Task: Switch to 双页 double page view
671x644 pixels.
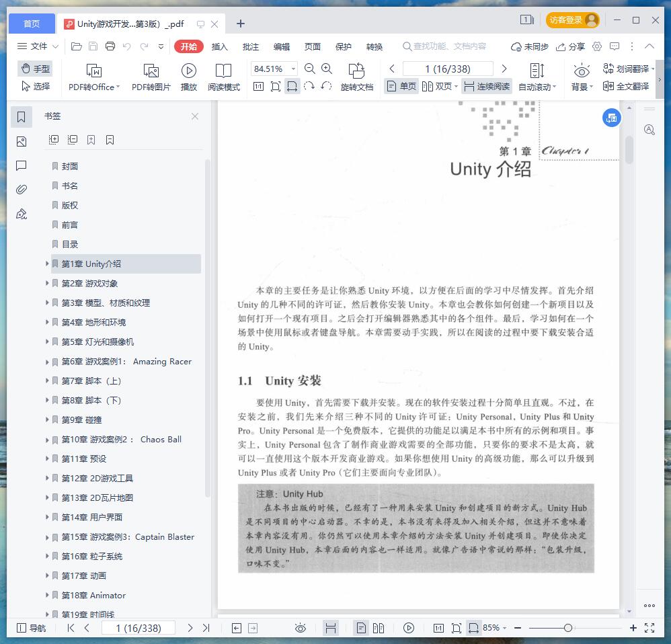Action: tap(440, 87)
